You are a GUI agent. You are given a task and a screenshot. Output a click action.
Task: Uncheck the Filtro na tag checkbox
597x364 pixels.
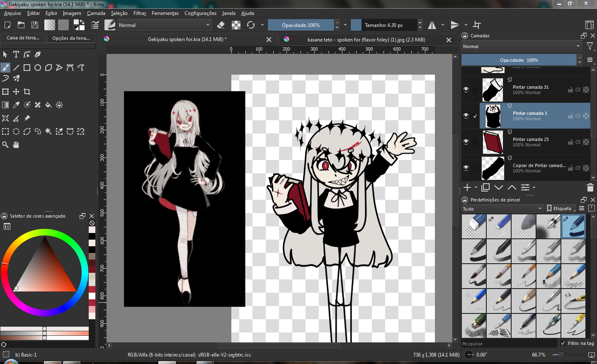[563, 343]
